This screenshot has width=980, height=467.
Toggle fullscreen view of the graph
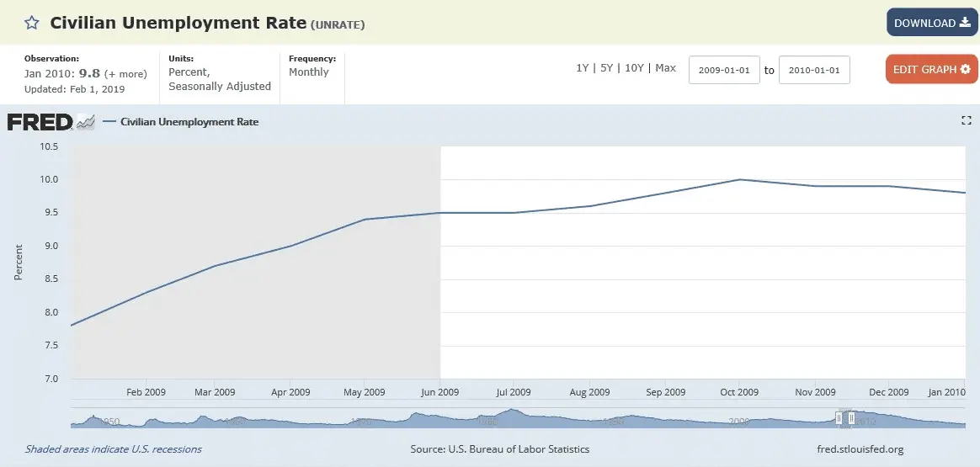(x=967, y=121)
